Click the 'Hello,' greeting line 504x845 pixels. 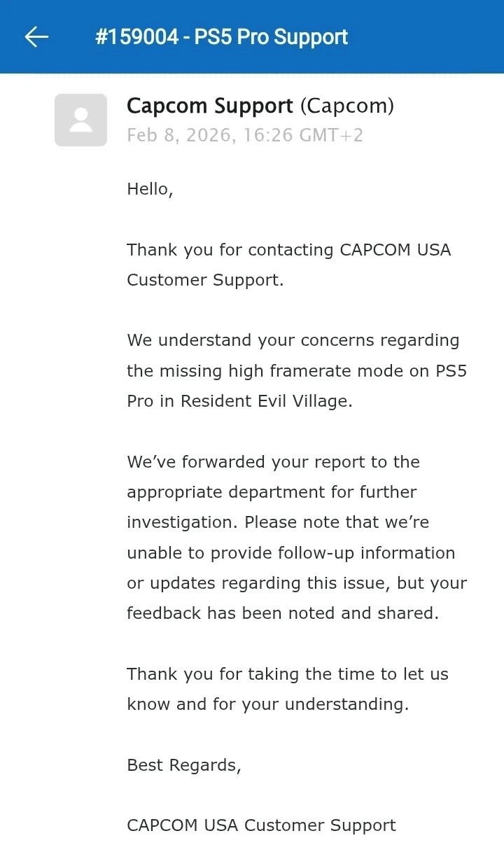pos(150,189)
